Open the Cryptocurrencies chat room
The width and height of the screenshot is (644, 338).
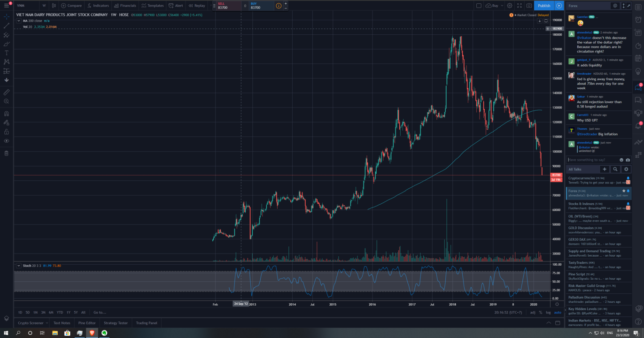(x=599, y=180)
